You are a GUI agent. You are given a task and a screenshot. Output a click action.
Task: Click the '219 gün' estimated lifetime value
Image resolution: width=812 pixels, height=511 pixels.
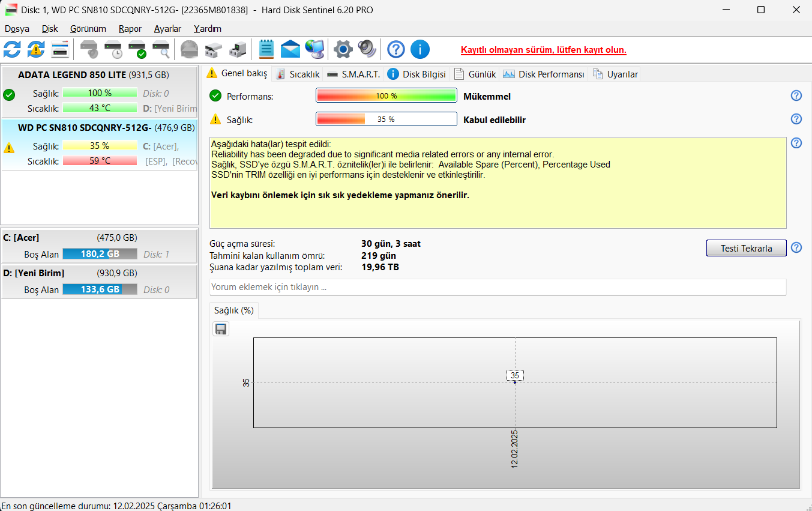pos(379,256)
